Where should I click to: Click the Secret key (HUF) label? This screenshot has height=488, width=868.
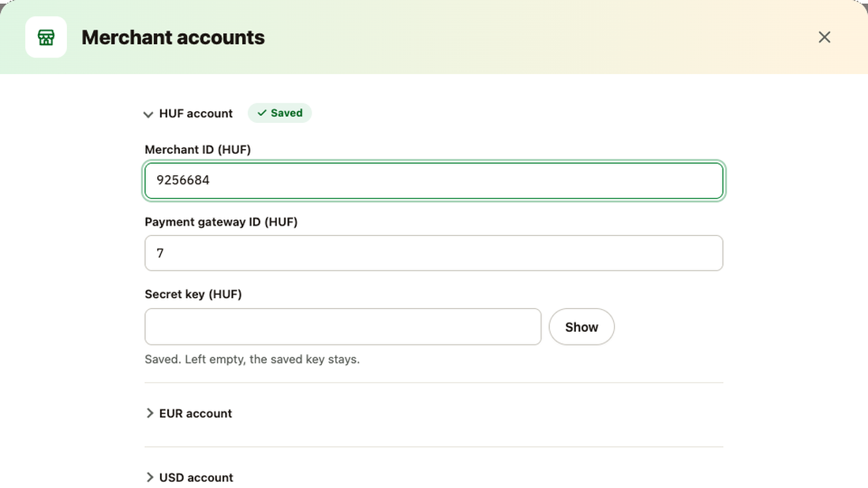(193, 294)
